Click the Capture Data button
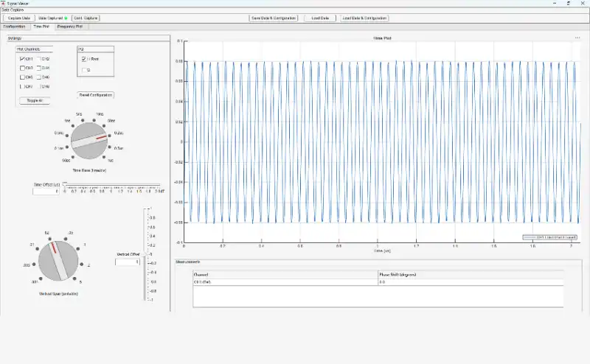 (x=19, y=18)
